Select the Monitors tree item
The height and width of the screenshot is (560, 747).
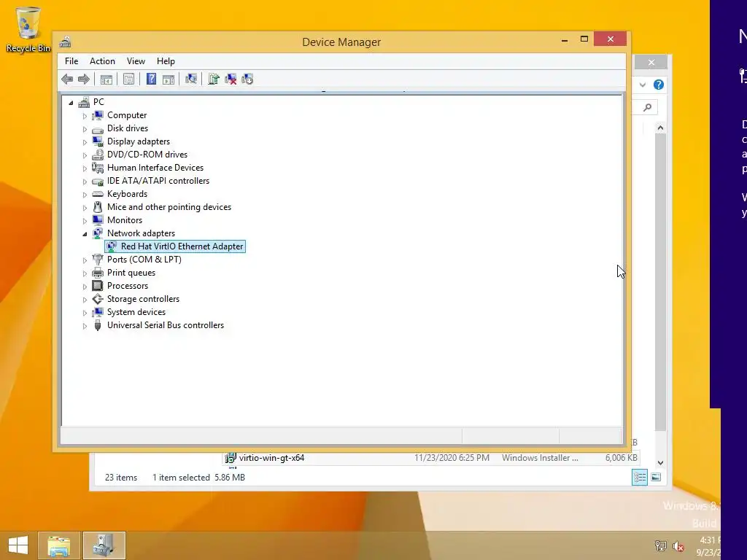tap(124, 220)
